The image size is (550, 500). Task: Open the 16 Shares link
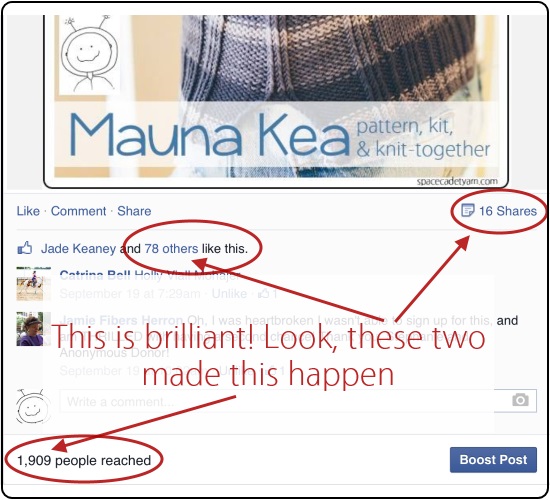point(508,211)
